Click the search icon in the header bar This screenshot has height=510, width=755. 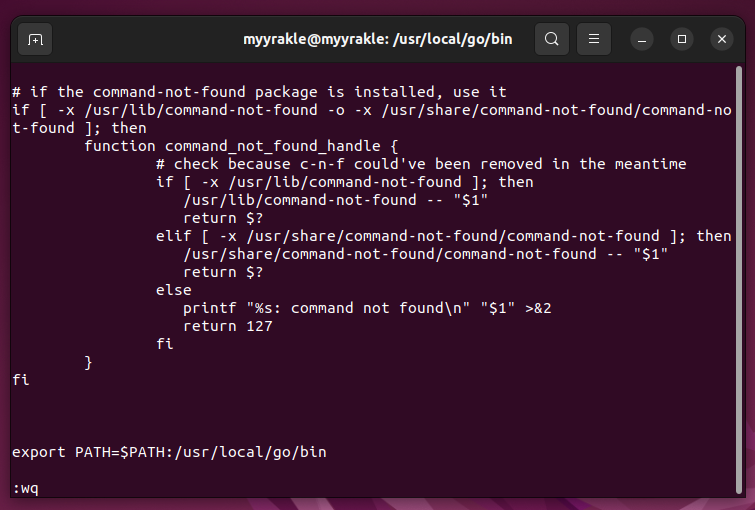551,40
